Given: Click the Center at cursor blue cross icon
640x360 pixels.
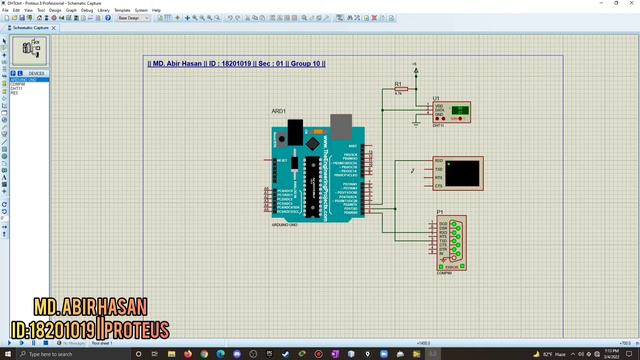Looking at the screenshot, I should tap(187, 18).
